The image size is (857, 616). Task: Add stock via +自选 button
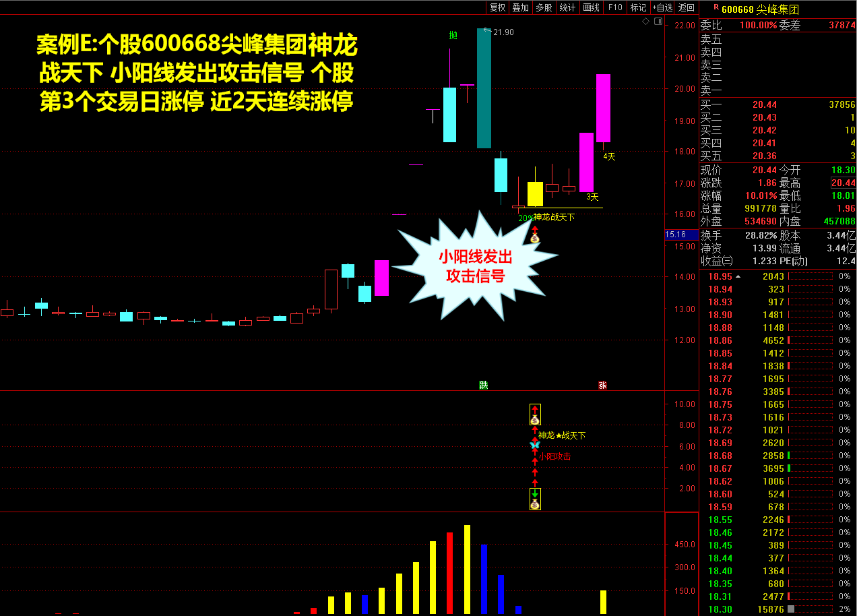662,7
